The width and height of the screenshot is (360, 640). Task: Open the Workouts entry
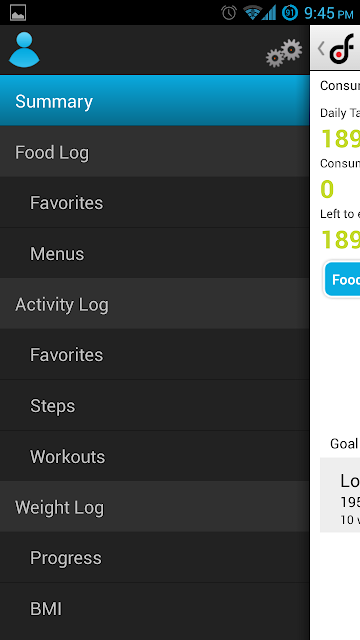point(155,456)
